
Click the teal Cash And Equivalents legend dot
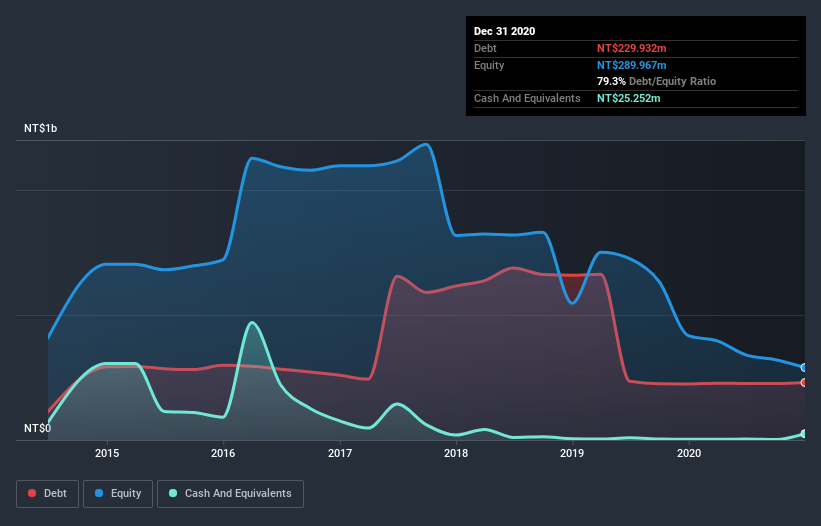(x=173, y=493)
